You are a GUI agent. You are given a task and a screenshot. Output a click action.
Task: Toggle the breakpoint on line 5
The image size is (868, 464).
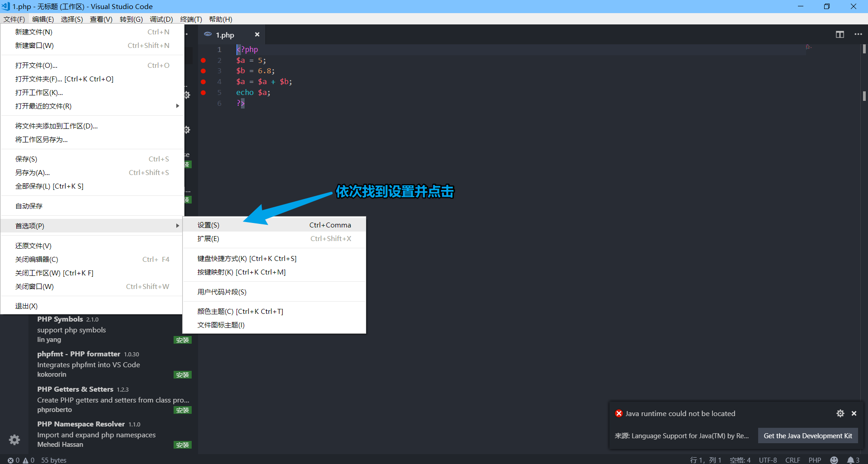pyautogui.click(x=203, y=93)
